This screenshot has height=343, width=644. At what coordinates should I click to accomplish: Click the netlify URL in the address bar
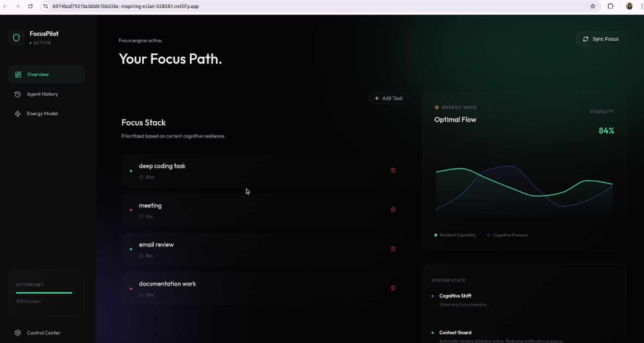pyautogui.click(x=125, y=6)
